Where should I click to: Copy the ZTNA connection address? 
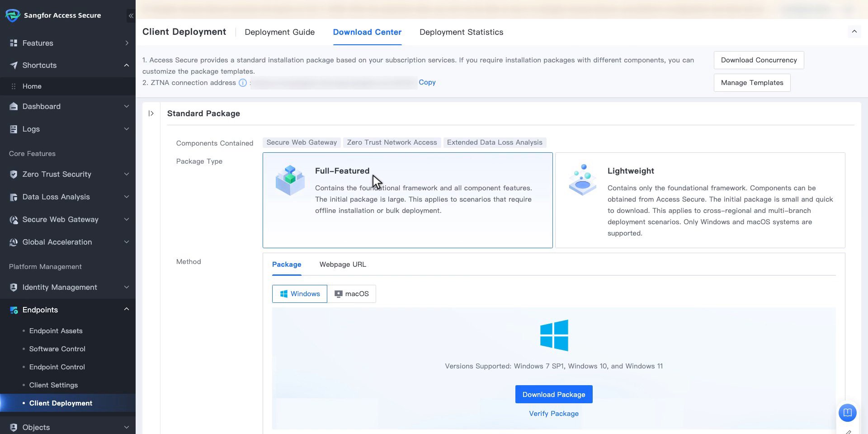click(x=427, y=82)
